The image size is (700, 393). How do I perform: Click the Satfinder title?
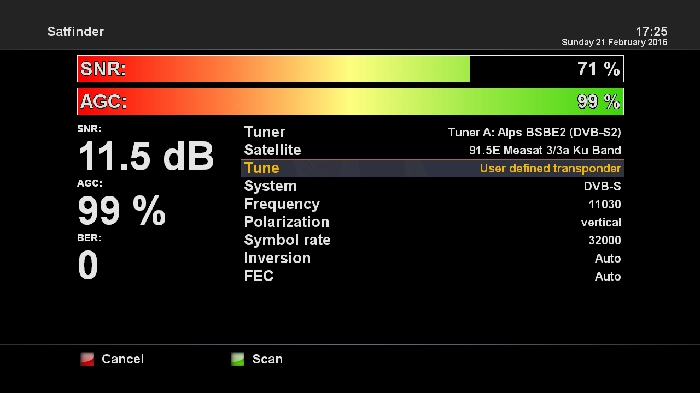pos(75,32)
